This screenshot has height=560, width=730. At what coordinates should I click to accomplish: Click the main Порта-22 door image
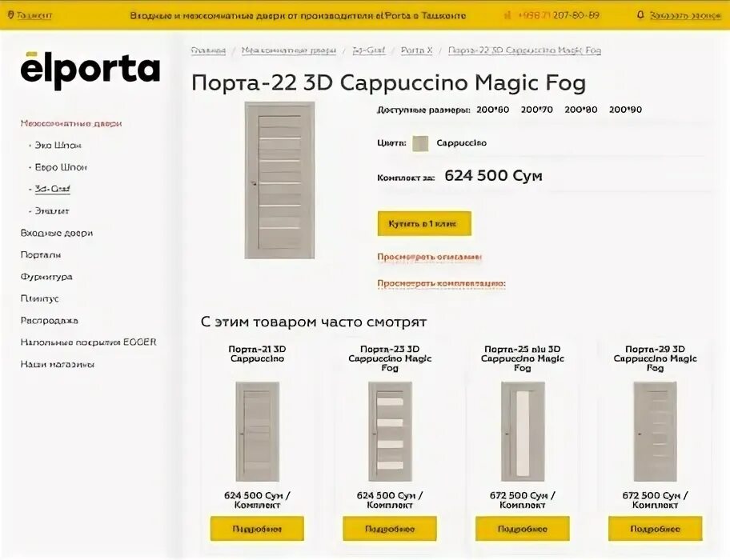tap(280, 180)
